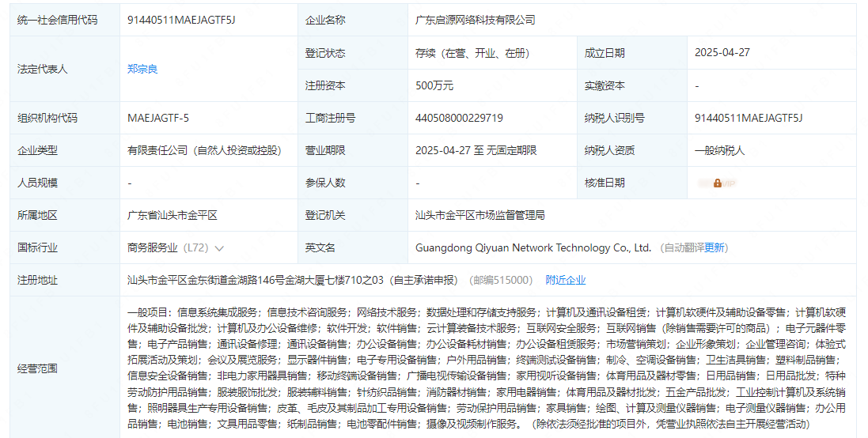Viewport: 868px width, 438px height.
Task: Click the 工商注册号 value 440508000229719
Action: [459, 118]
